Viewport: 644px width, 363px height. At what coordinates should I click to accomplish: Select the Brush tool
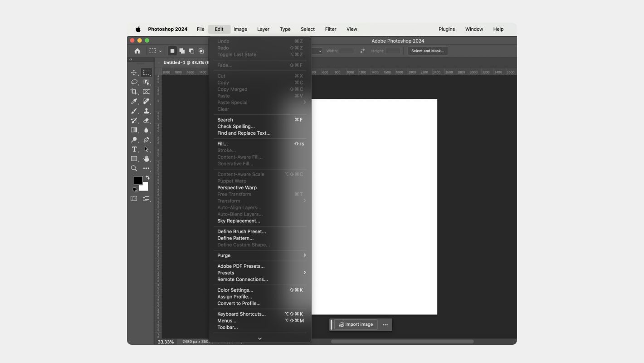coord(134,111)
